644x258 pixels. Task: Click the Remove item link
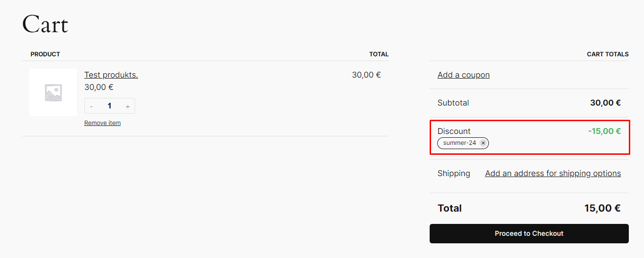coord(102,123)
